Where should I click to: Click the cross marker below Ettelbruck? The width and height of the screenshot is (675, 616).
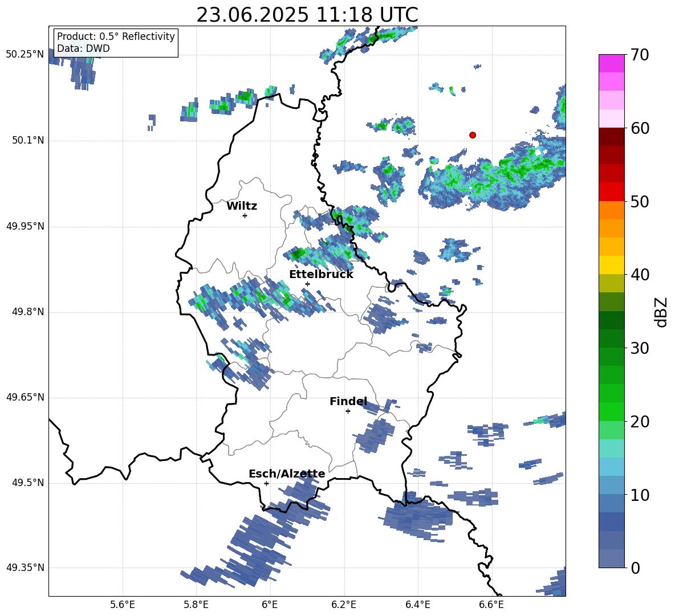click(307, 284)
